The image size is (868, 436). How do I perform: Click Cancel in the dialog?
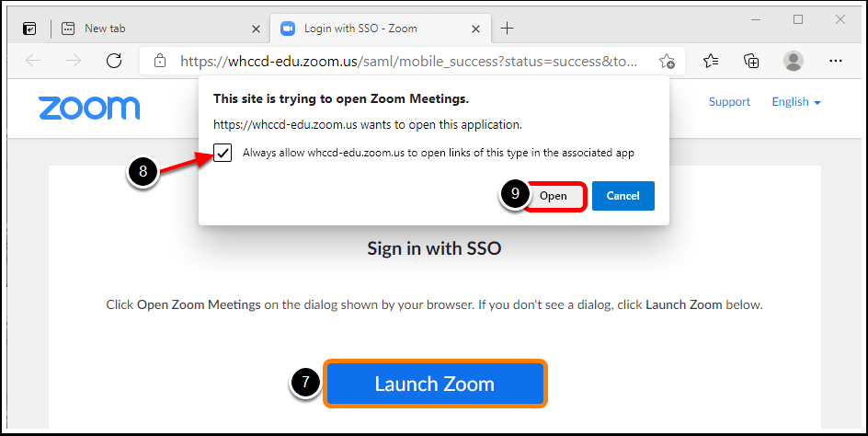point(623,196)
